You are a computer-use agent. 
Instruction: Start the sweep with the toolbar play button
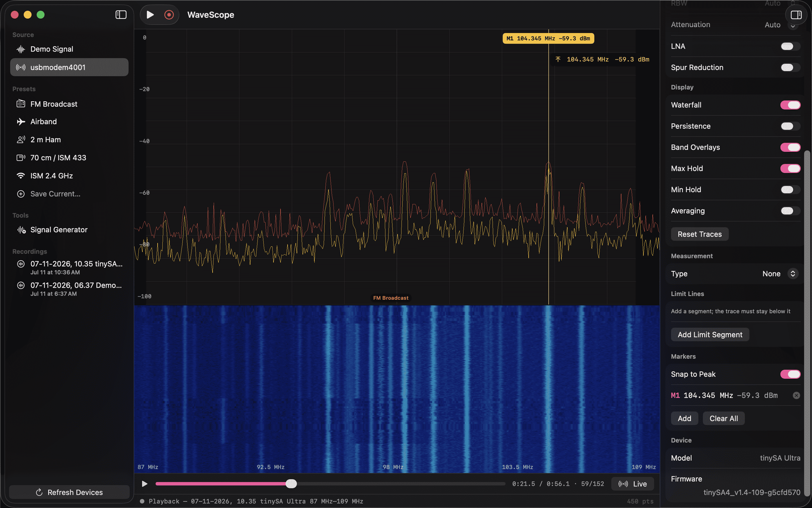(x=150, y=15)
